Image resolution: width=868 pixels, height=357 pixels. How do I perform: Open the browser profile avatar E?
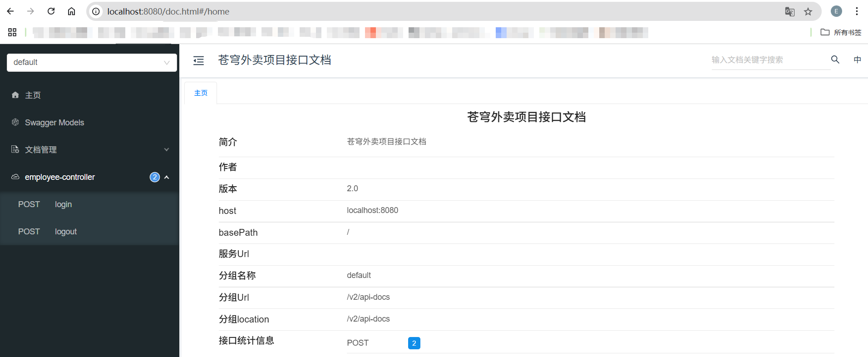pyautogui.click(x=836, y=11)
